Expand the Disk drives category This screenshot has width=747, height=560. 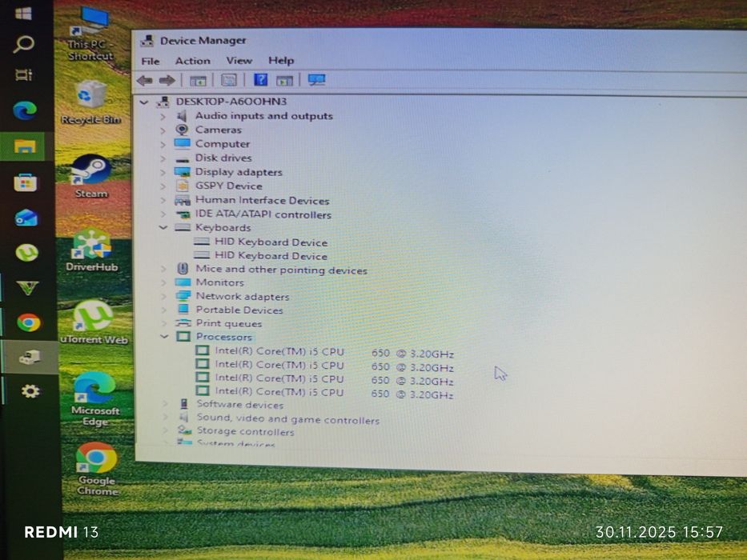click(x=163, y=158)
